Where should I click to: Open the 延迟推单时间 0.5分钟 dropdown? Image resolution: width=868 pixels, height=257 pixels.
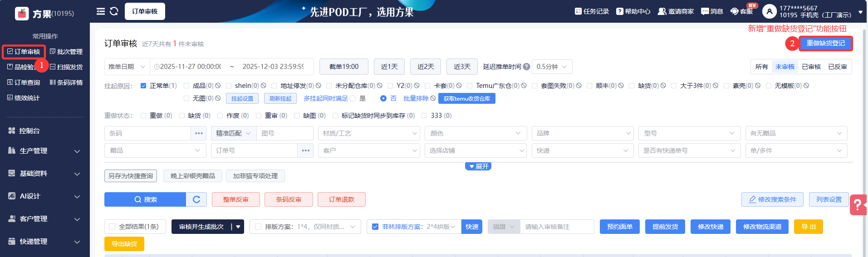(x=551, y=67)
